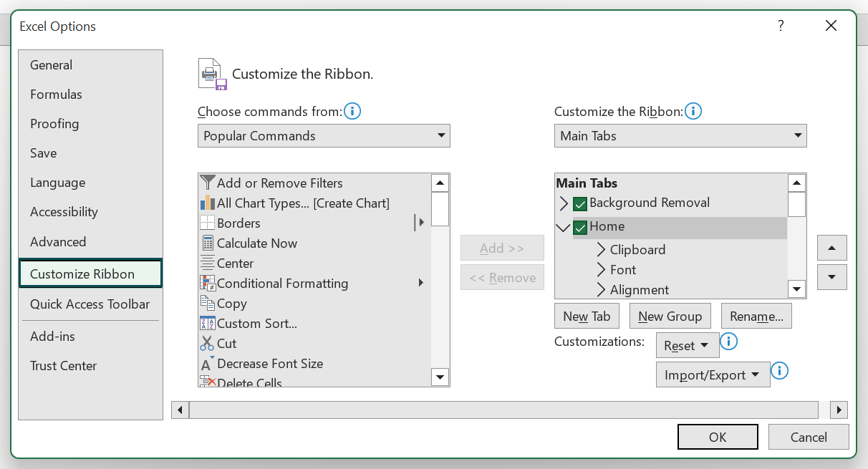
Task: Click the OK button
Action: coord(718,437)
